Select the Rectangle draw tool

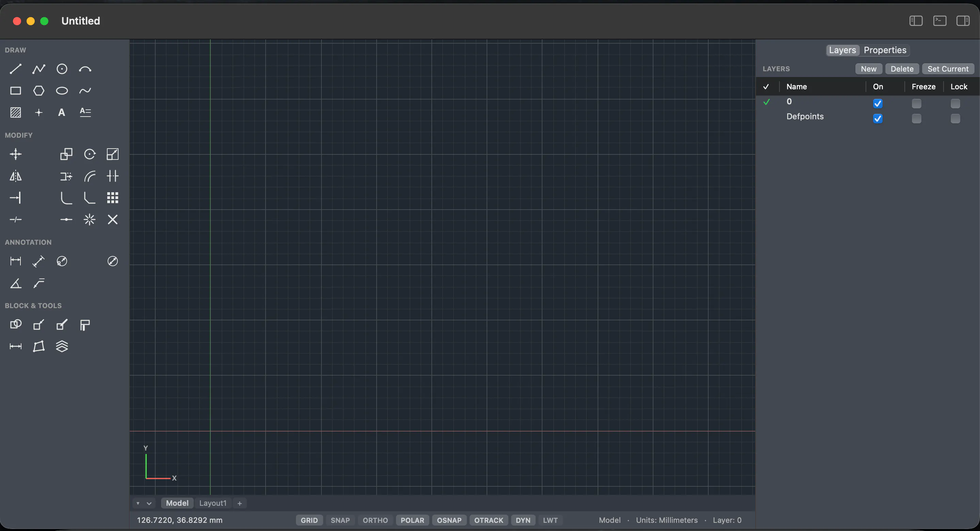(x=16, y=91)
